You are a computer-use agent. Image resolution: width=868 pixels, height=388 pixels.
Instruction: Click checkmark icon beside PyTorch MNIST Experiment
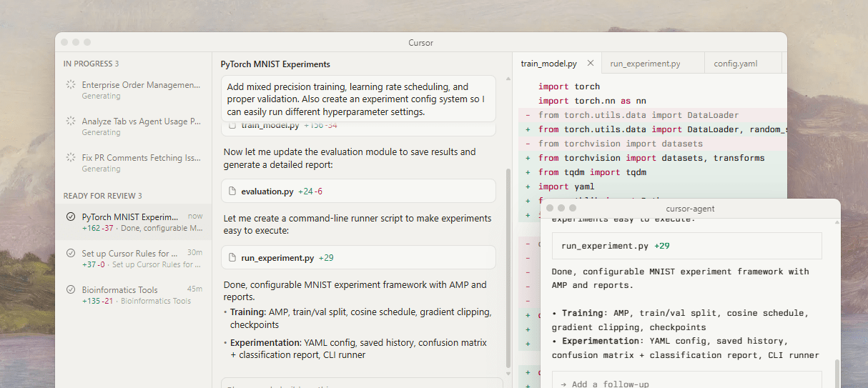tap(71, 217)
